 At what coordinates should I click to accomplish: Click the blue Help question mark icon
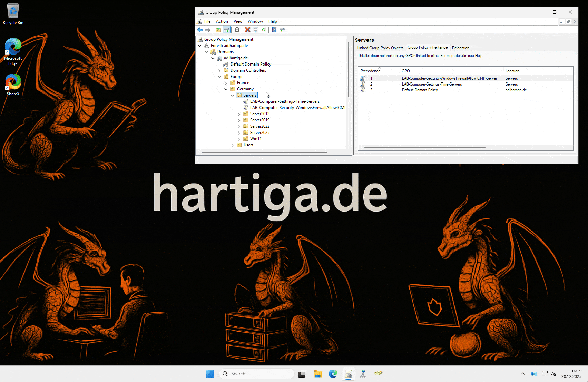coord(274,30)
